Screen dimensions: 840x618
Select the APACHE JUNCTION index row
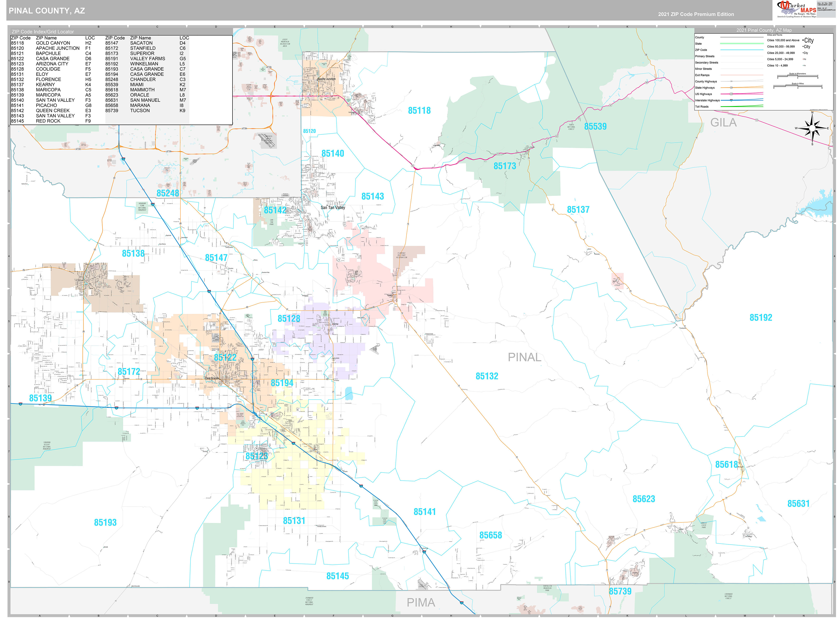point(51,48)
